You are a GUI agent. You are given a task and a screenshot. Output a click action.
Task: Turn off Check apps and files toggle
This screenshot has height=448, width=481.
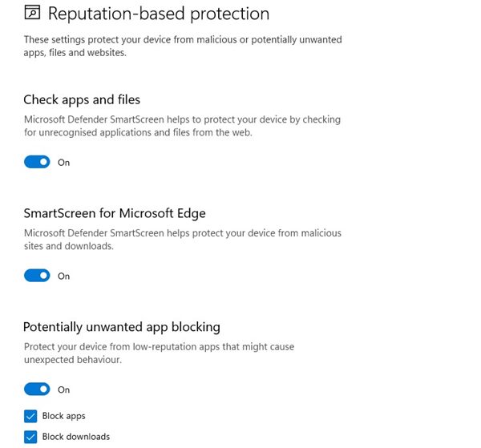pos(37,162)
